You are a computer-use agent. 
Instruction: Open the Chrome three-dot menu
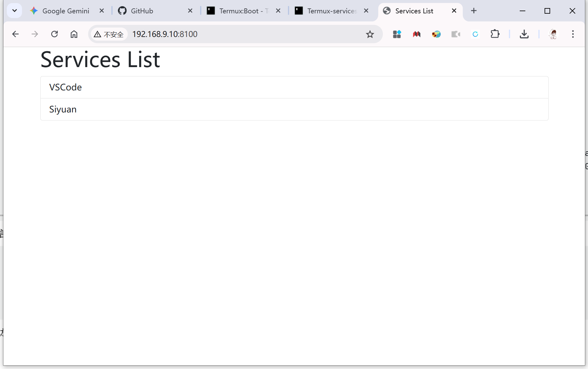point(573,34)
